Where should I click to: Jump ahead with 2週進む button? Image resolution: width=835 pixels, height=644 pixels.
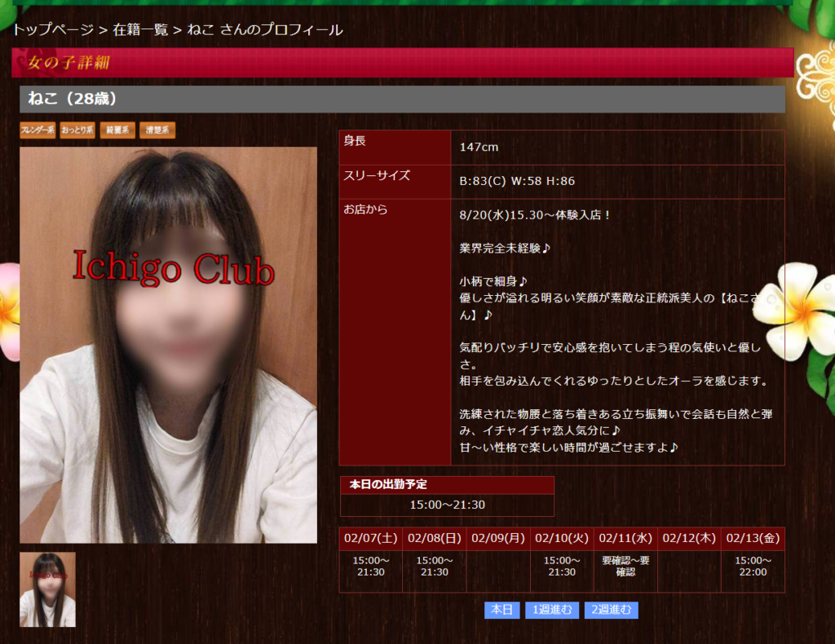coord(611,610)
